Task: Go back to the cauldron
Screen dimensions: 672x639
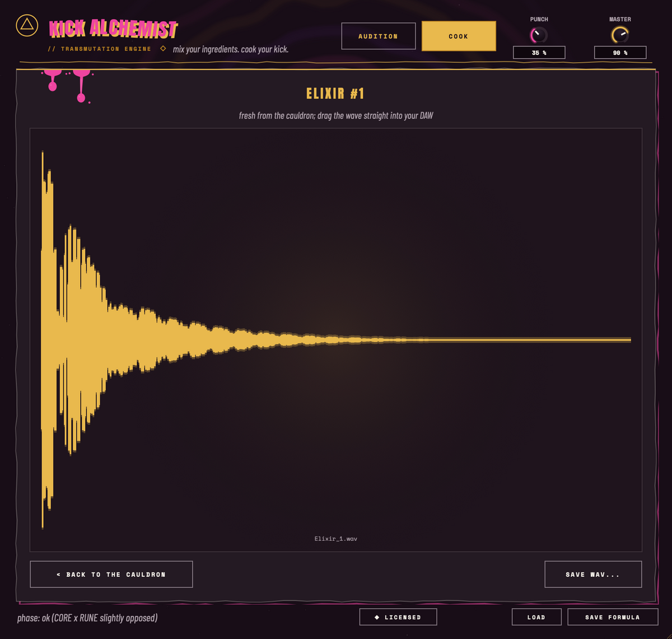Action: [x=111, y=575]
